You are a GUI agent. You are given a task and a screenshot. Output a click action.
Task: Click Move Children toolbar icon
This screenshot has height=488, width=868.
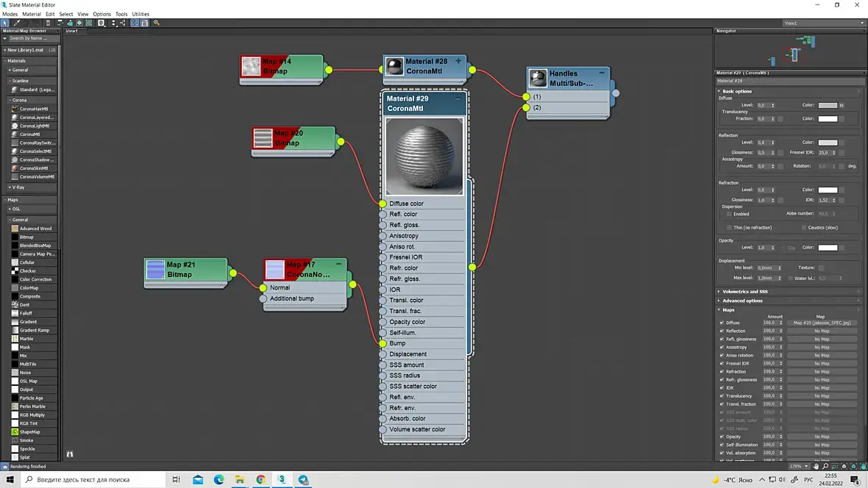click(60, 24)
